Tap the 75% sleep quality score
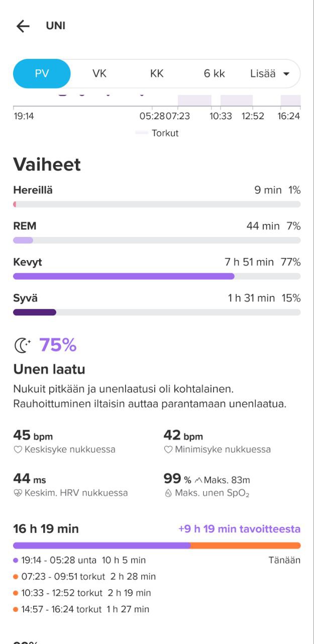Viewport: 314px width, 644px height. pyautogui.click(x=58, y=345)
